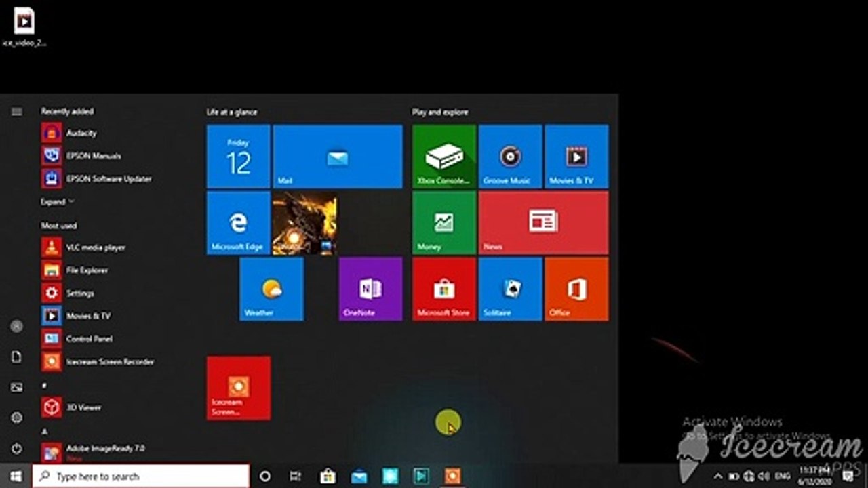Open the Office tile
The width and height of the screenshot is (868, 488).
point(576,289)
